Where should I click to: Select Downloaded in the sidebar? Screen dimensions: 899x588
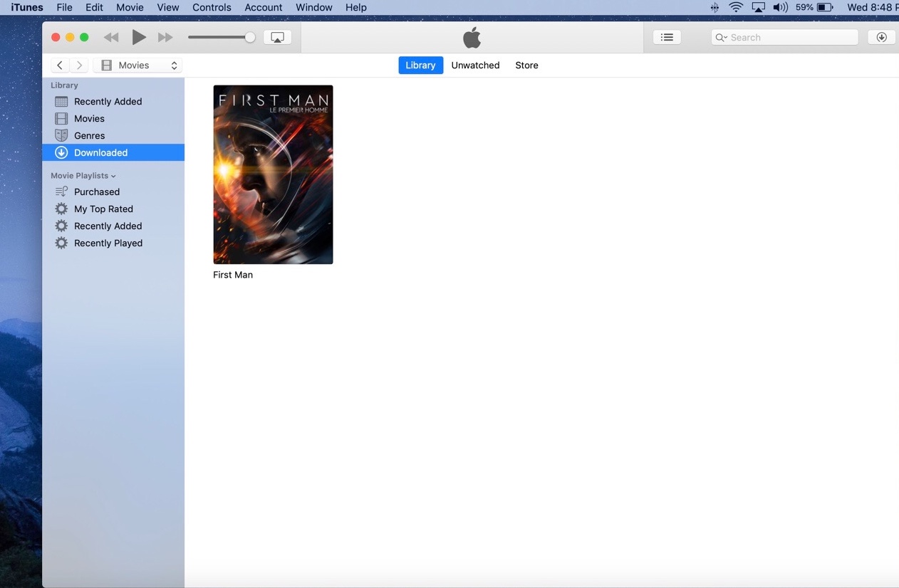point(113,152)
